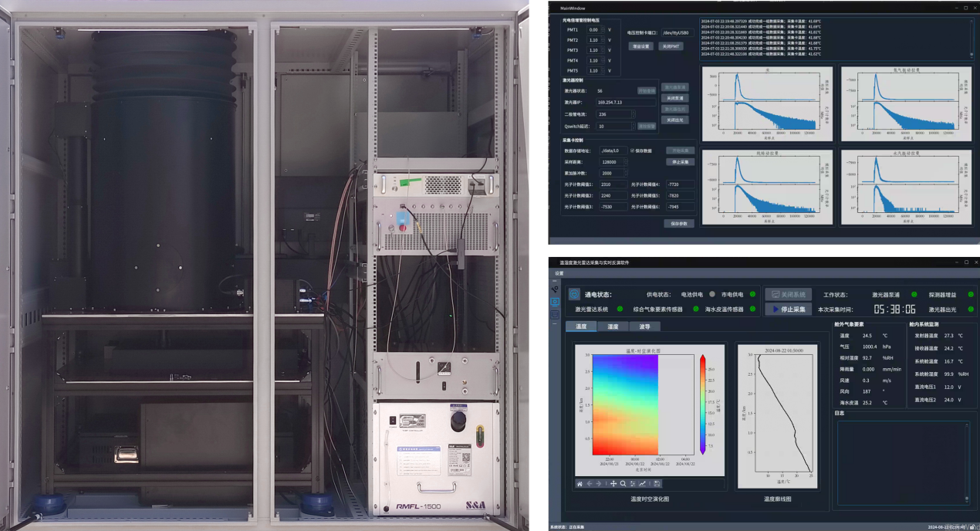
Task: Select the monitor display sidebar icon
Action: point(555,302)
